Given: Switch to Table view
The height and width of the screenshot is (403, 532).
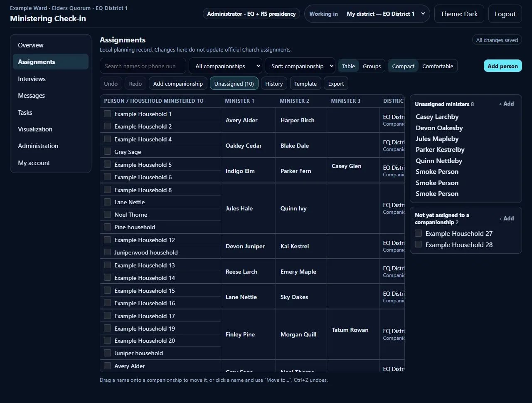Looking at the screenshot, I should (348, 66).
